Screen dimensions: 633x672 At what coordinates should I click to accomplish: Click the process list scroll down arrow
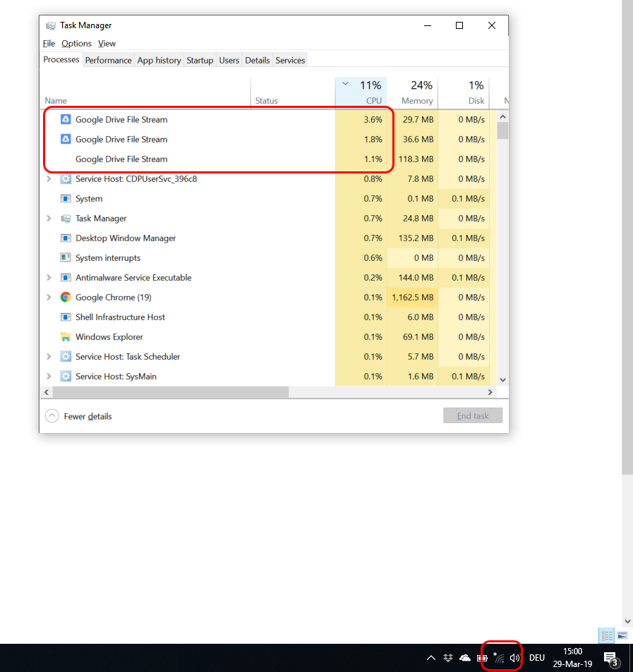[503, 379]
